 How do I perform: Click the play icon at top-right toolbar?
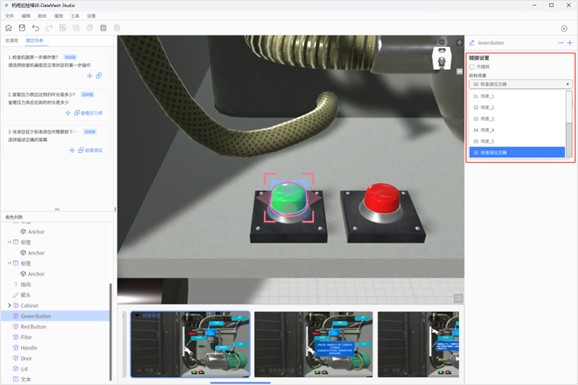click(x=564, y=28)
